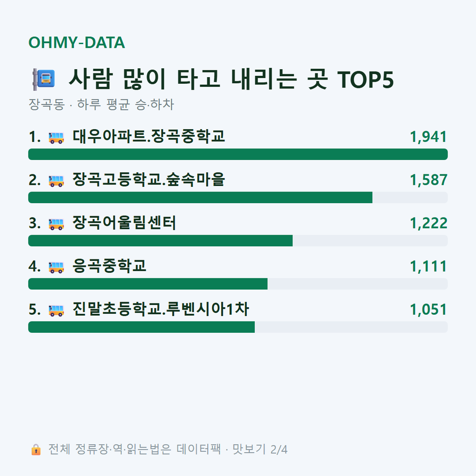Click the bus icon beside 장곡어울림센터

tap(56, 224)
